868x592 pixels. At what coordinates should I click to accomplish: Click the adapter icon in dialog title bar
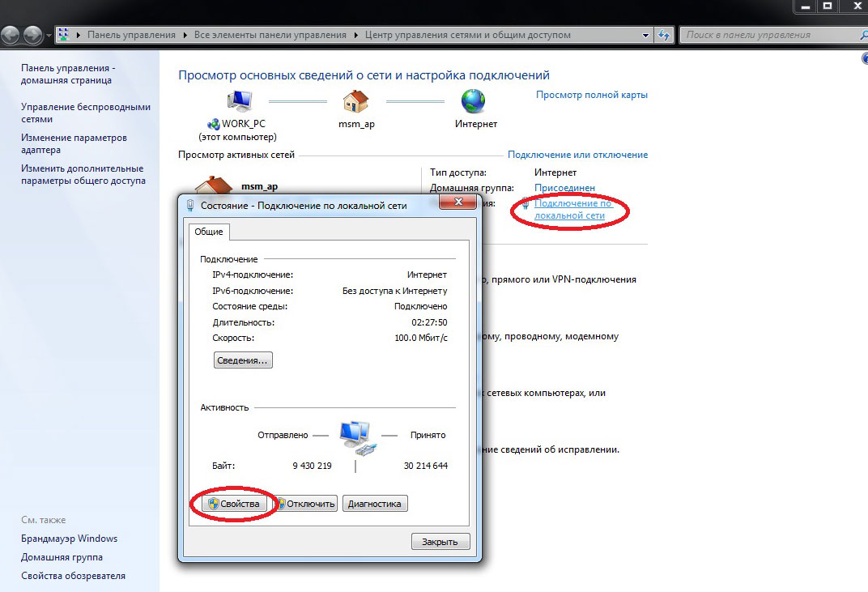(x=190, y=206)
